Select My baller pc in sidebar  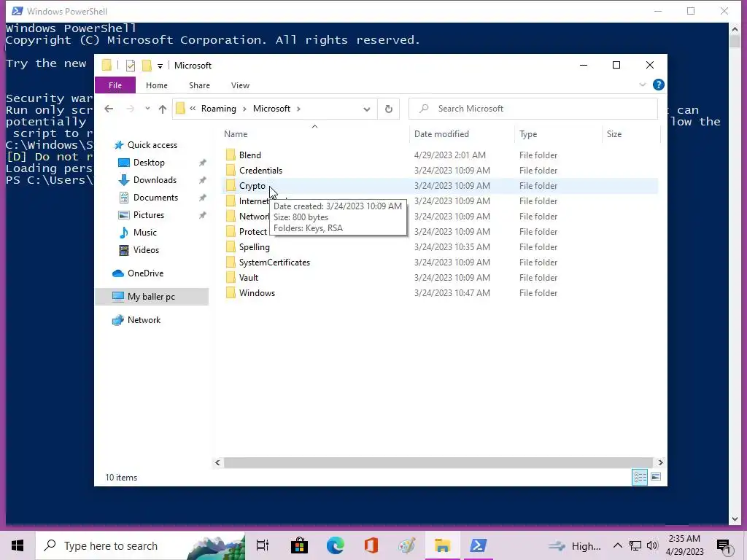tap(151, 297)
